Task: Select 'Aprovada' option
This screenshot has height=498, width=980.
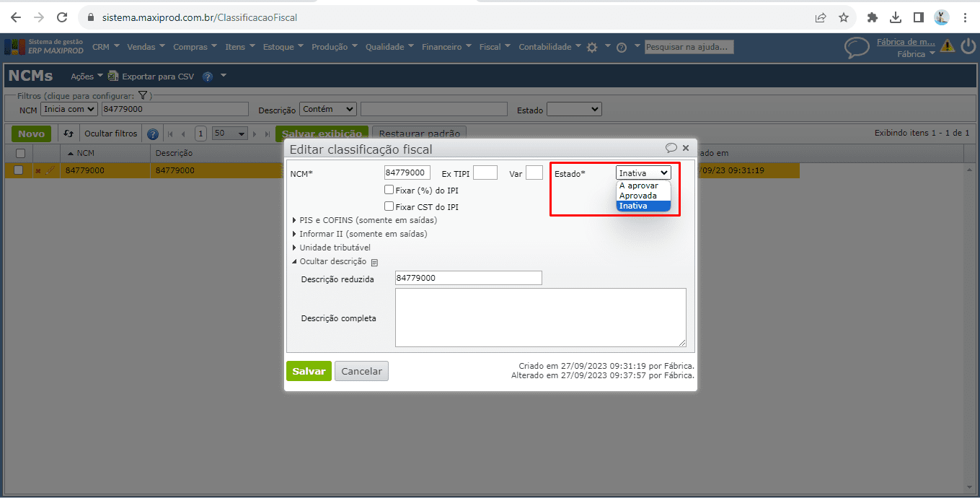Action: (x=643, y=196)
